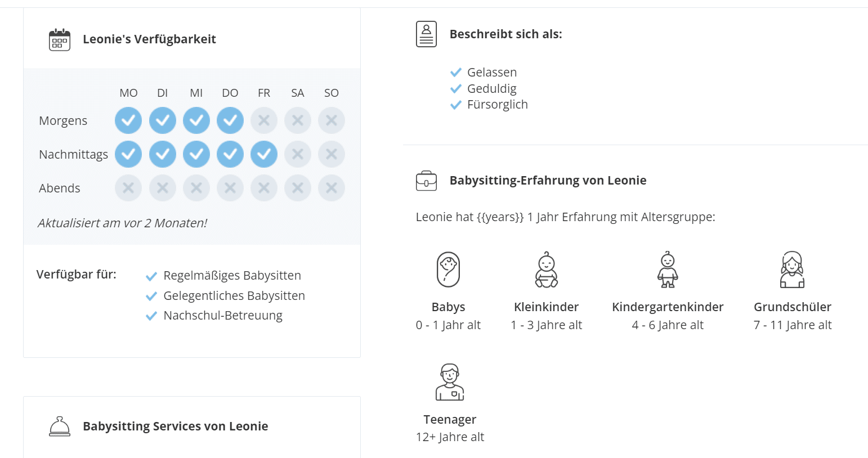This screenshot has height=458, width=868.
Task: Toggle Nachmittags availability for SO
Action: click(x=332, y=154)
